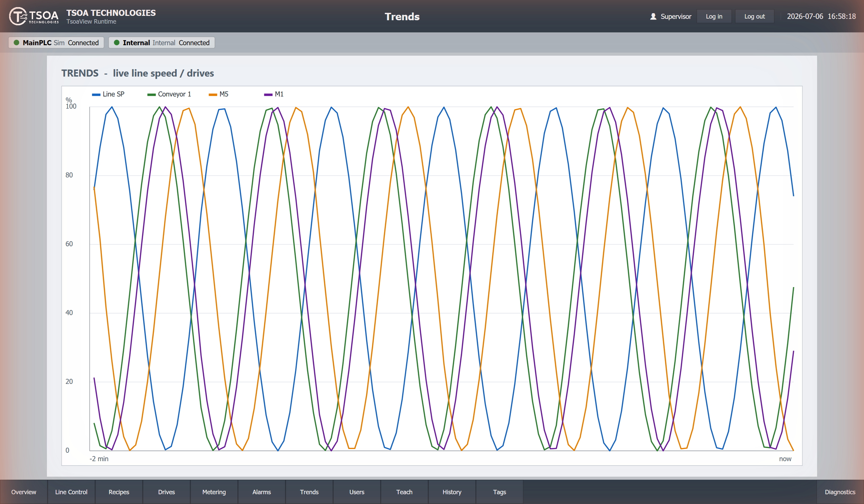The image size is (864, 504).
Task: Click the 'now' time axis label
Action: 785,459
